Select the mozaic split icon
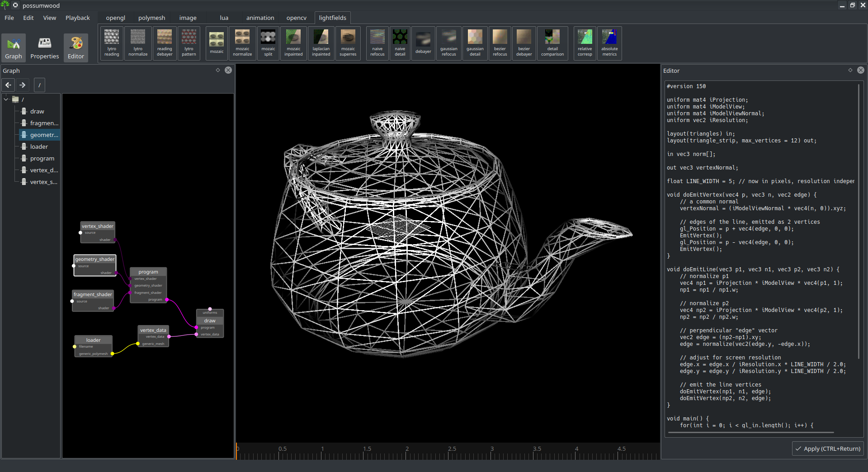868x472 pixels. coord(268,43)
